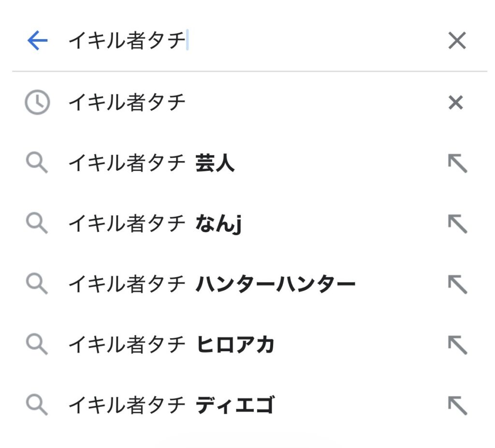Click magnifier icon beside なんj suggestion
Screen dimensions: 495x448
(37, 224)
